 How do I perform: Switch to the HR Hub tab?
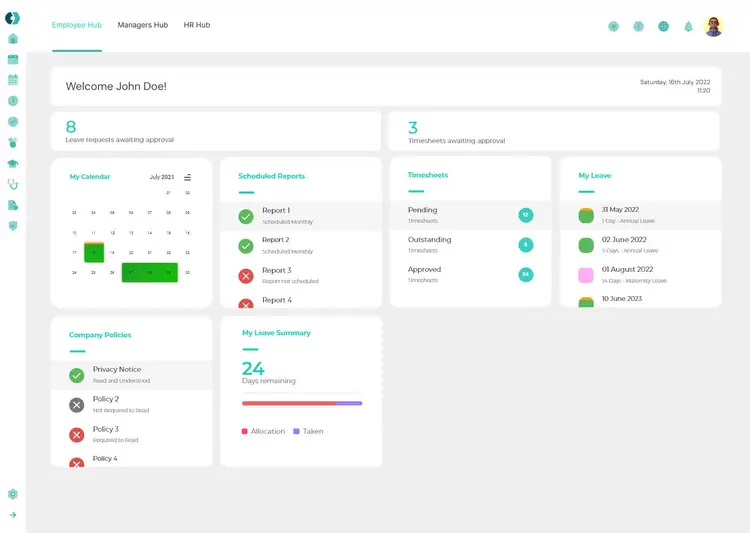click(196, 25)
